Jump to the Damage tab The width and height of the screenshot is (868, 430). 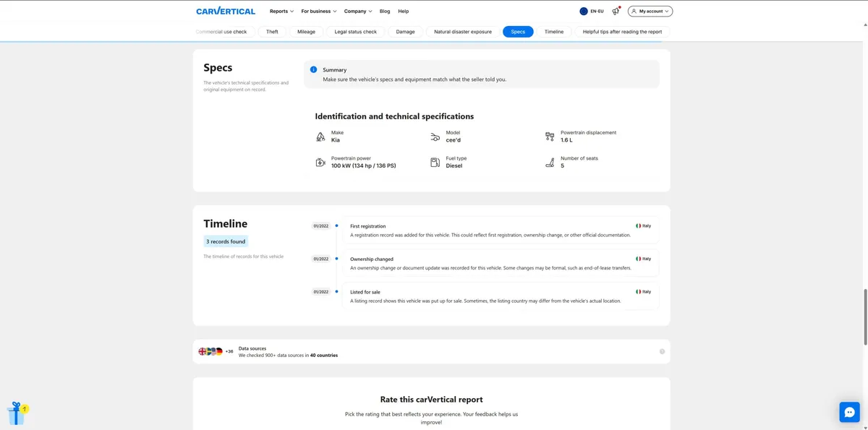click(x=406, y=32)
